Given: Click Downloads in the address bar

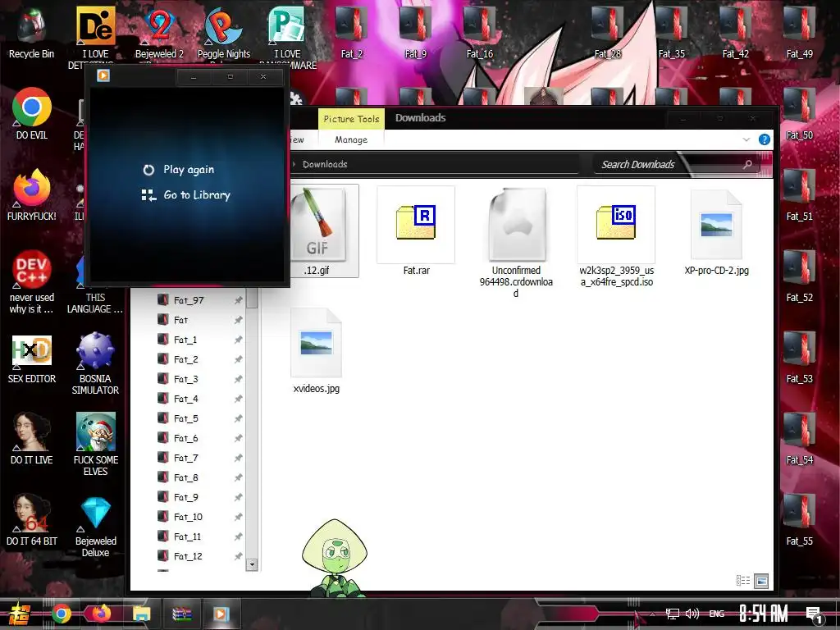Looking at the screenshot, I should click(325, 164).
